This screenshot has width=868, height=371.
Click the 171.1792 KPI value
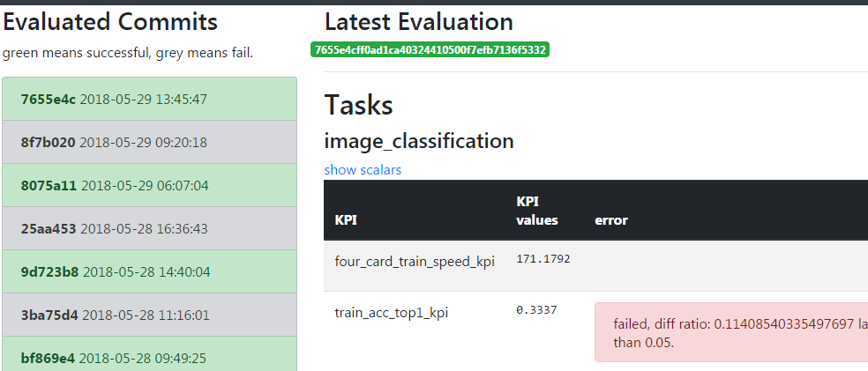click(542, 261)
